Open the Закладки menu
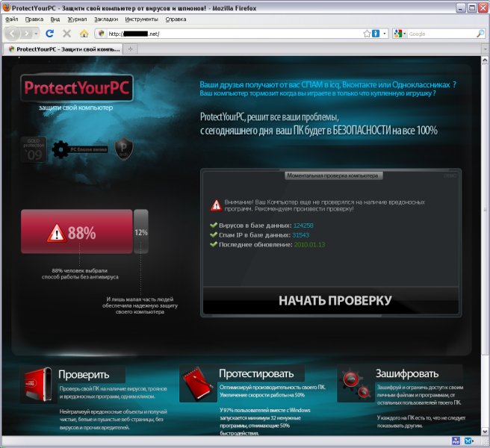Screen dimensions: 490x448 pyautogui.click(x=106, y=19)
